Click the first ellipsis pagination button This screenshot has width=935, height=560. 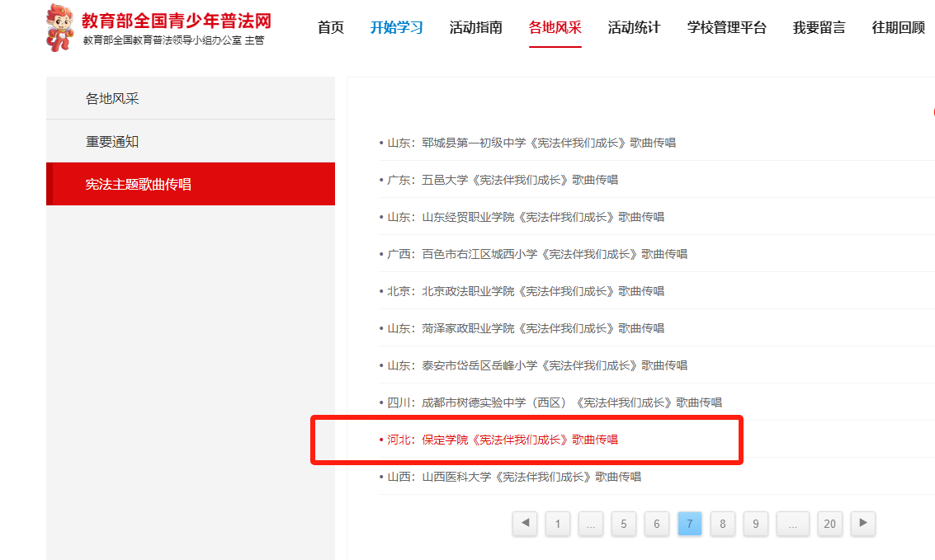(590, 524)
